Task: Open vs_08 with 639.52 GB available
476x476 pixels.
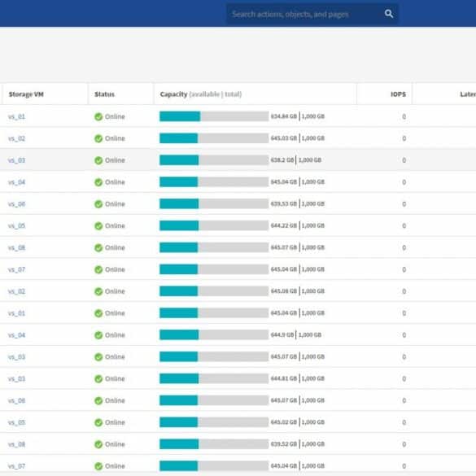Action: tap(17, 444)
